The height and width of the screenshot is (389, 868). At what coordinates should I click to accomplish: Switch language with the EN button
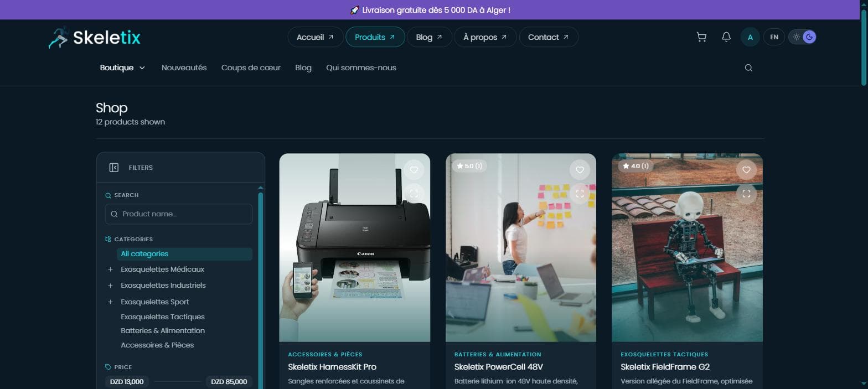point(774,37)
